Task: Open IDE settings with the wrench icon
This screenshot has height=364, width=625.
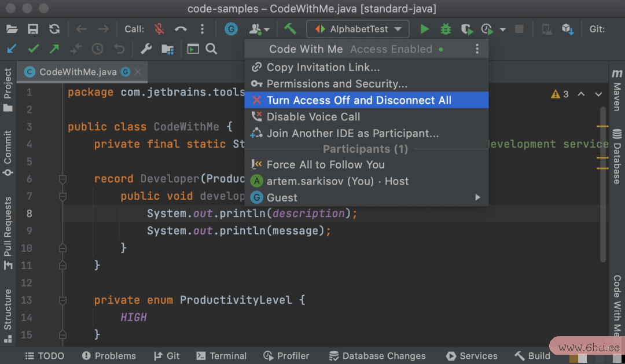Action: 145,49
